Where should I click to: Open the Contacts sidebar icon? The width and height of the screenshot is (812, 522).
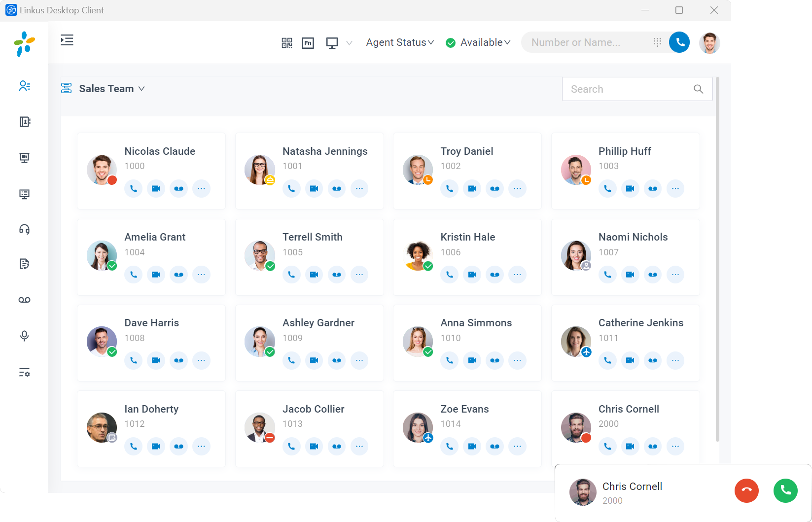click(x=24, y=122)
